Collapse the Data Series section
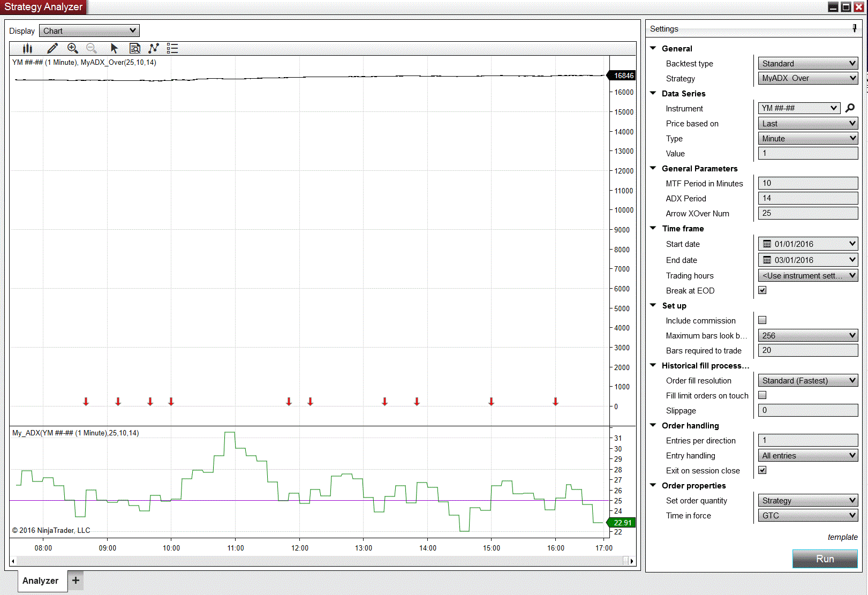Viewport: 868px width, 595px height. click(653, 93)
